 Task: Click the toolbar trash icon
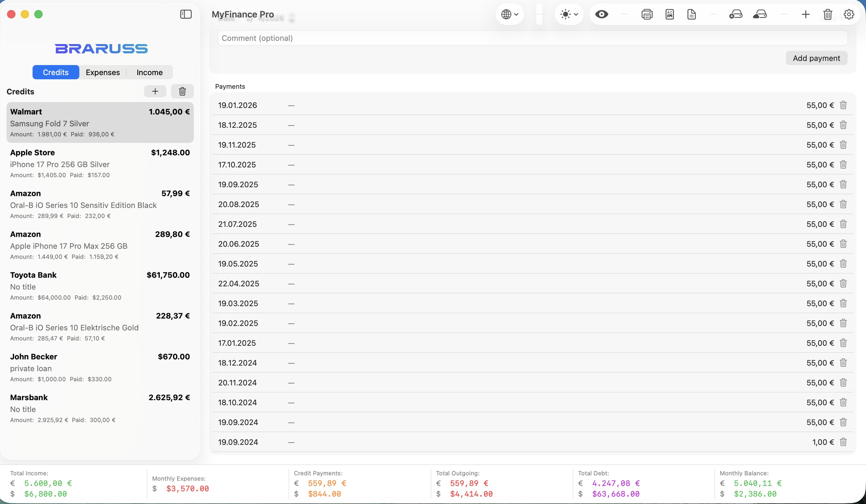click(827, 14)
